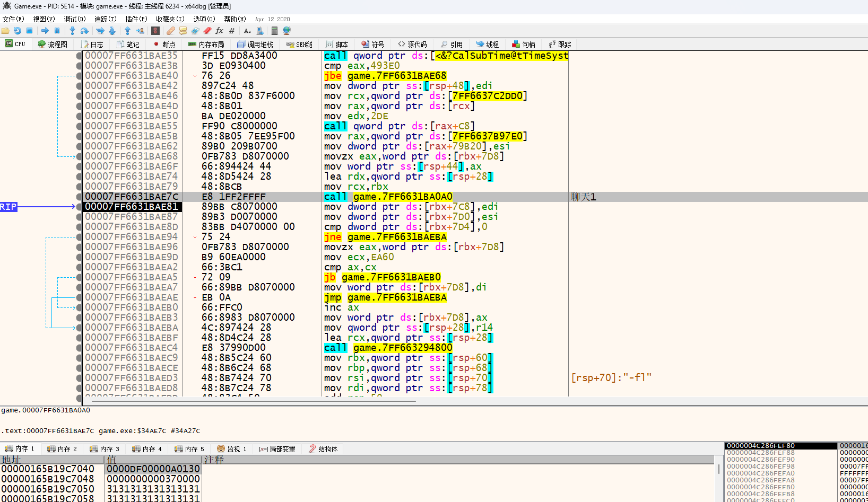Open the SEH链 tab
Image resolution: width=868 pixels, height=502 pixels.
pyautogui.click(x=299, y=45)
